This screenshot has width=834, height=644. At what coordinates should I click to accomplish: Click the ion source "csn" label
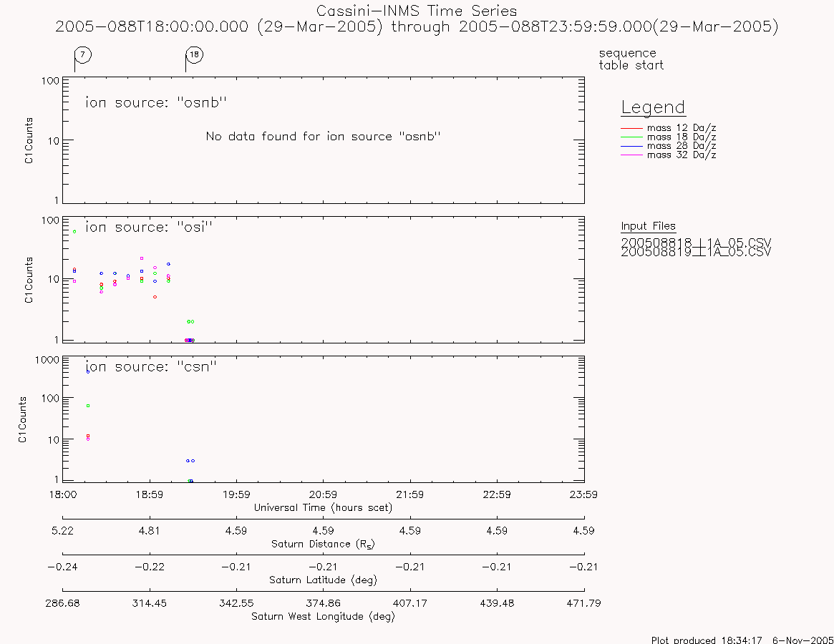tap(151, 366)
